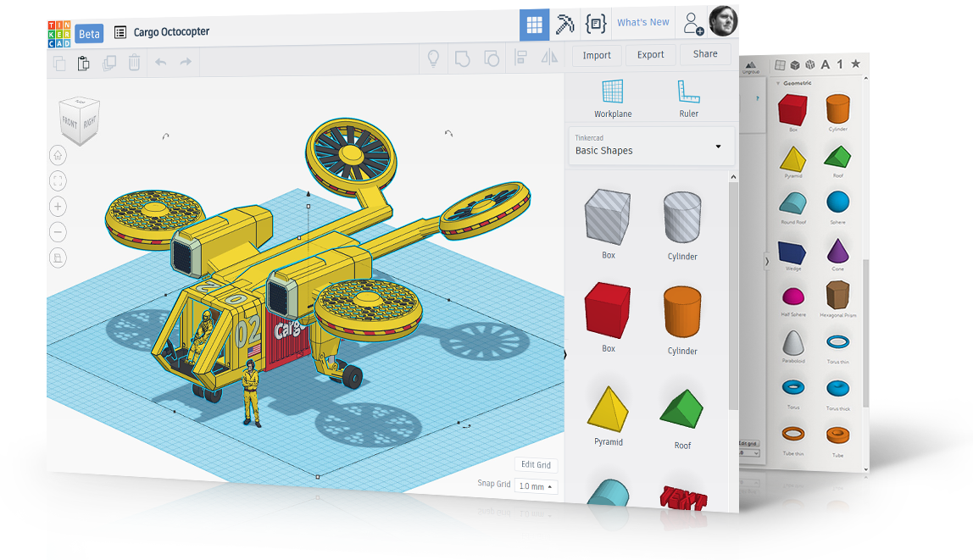This screenshot has height=560, width=973.
Task: Click the view cube Front face
Action: click(69, 123)
